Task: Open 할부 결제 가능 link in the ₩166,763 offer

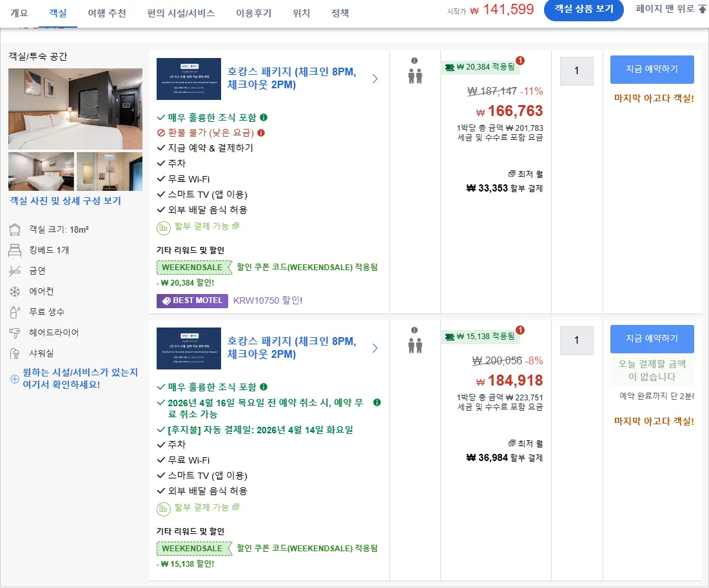Action: click(207, 226)
